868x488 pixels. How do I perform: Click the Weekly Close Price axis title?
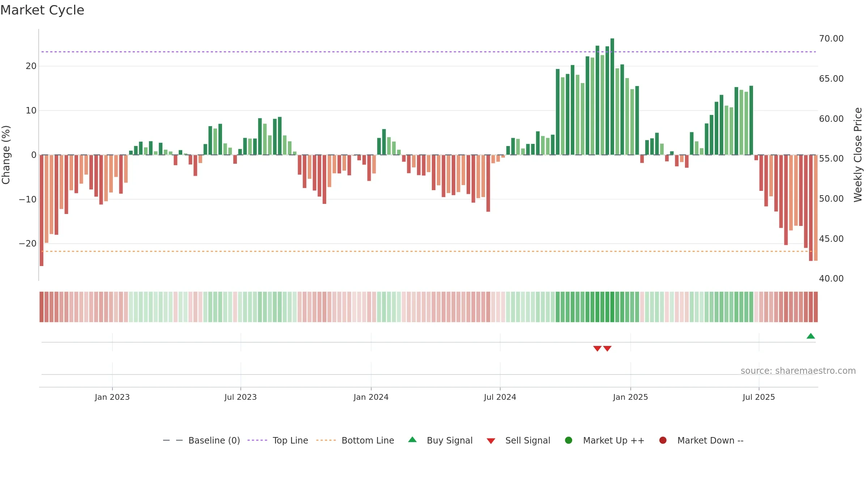858,155
